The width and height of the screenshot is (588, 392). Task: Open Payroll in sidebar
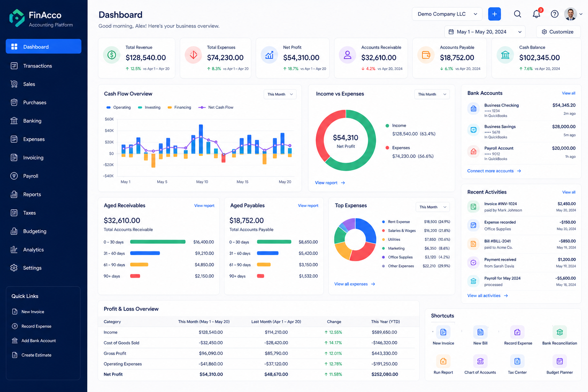point(44,176)
